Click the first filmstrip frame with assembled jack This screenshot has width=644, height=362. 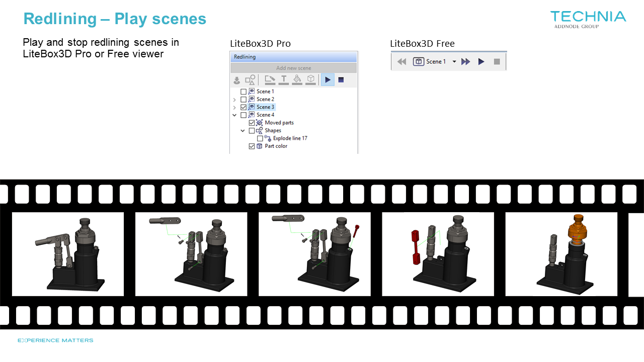(x=68, y=254)
